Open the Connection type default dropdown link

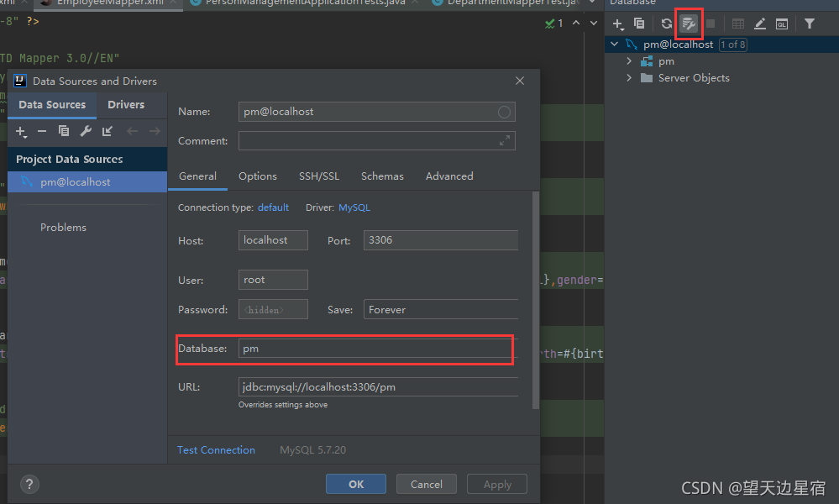[x=273, y=207]
